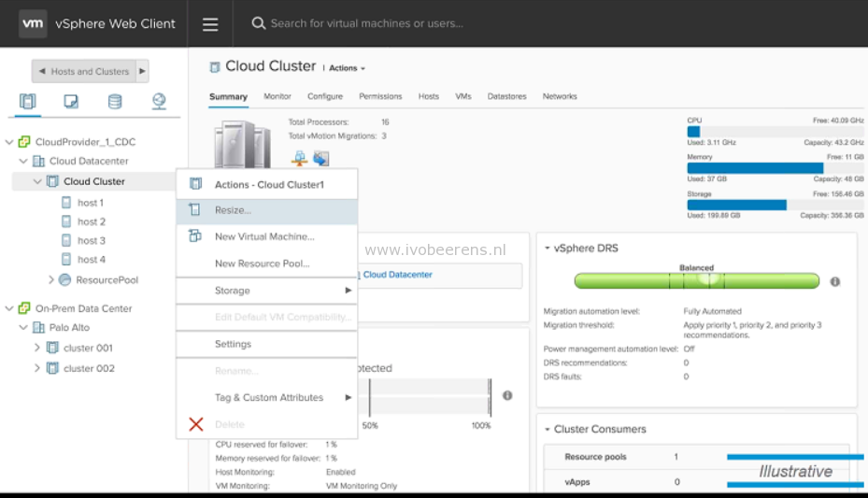Select On-Prem Data Center tree item
868x498 pixels.
[x=83, y=308]
